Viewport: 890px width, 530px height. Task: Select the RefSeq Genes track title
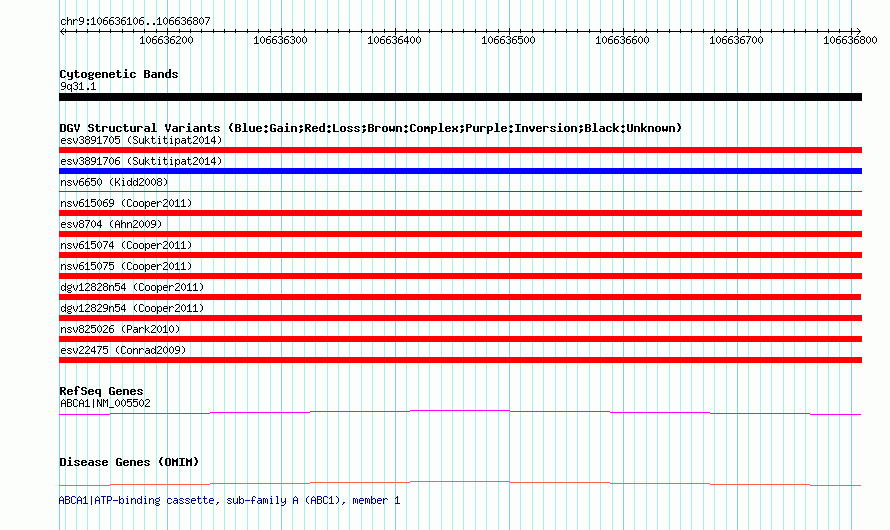click(101, 391)
